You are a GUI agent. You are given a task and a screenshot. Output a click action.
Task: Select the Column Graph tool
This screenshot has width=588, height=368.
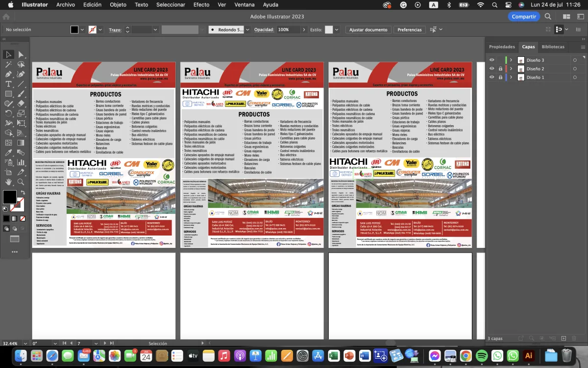pyautogui.click(x=21, y=162)
